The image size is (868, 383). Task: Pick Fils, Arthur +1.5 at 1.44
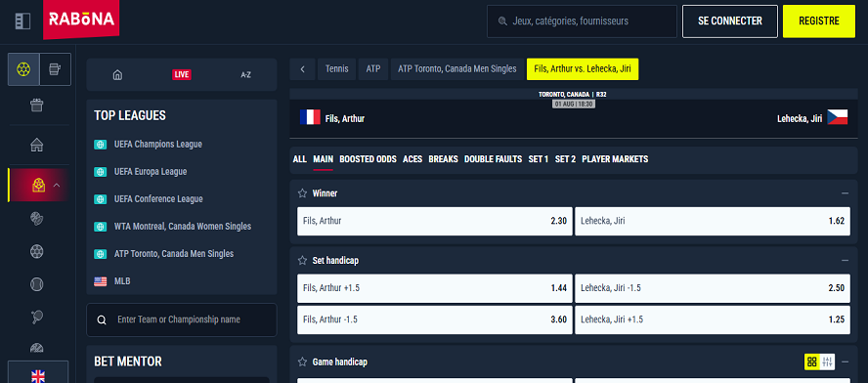(x=435, y=288)
